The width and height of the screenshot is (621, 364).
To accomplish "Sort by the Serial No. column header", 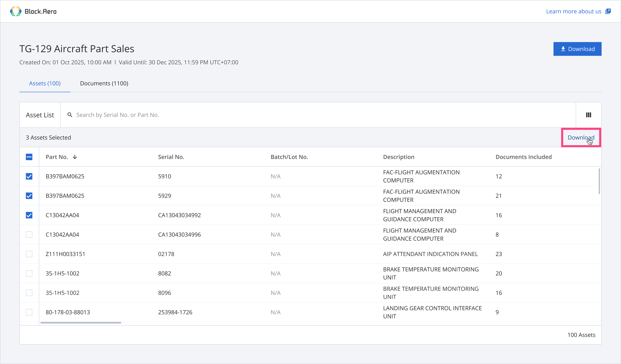I will 171,157.
